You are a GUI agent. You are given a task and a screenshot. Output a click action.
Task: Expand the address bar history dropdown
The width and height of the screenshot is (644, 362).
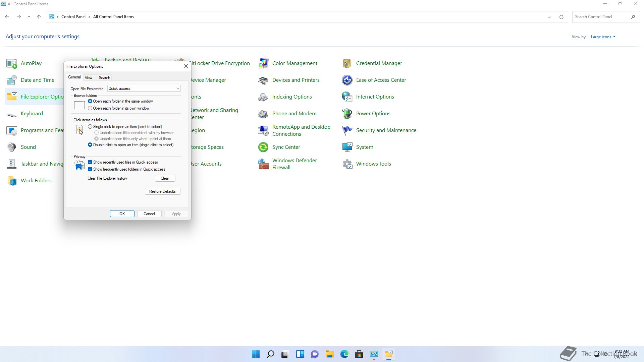pos(549,17)
